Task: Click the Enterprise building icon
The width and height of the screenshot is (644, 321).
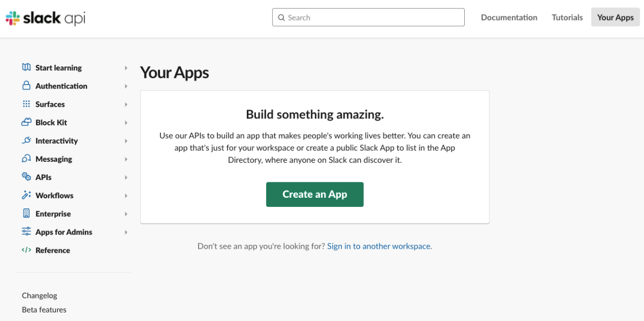Action: [x=26, y=213]
